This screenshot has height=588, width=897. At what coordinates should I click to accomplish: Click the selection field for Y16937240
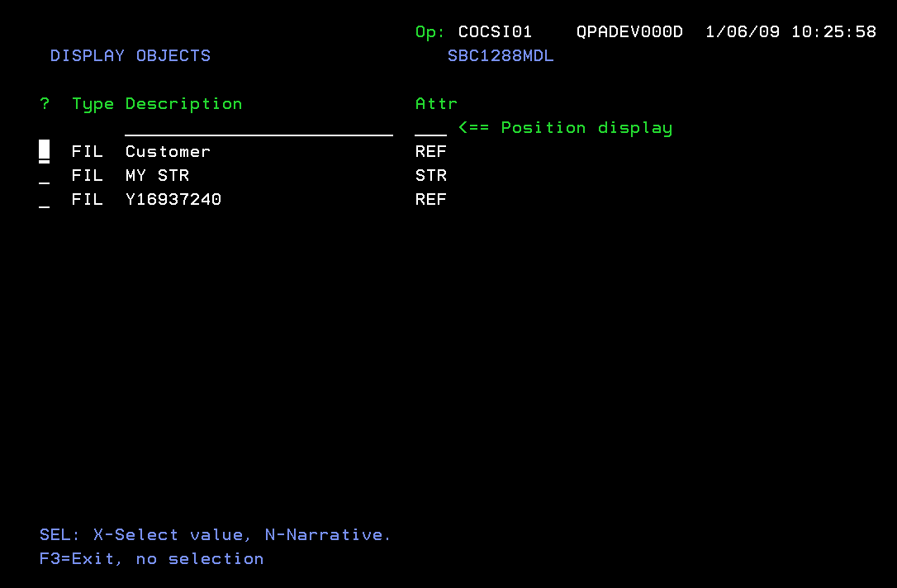[x=44, y=200]
